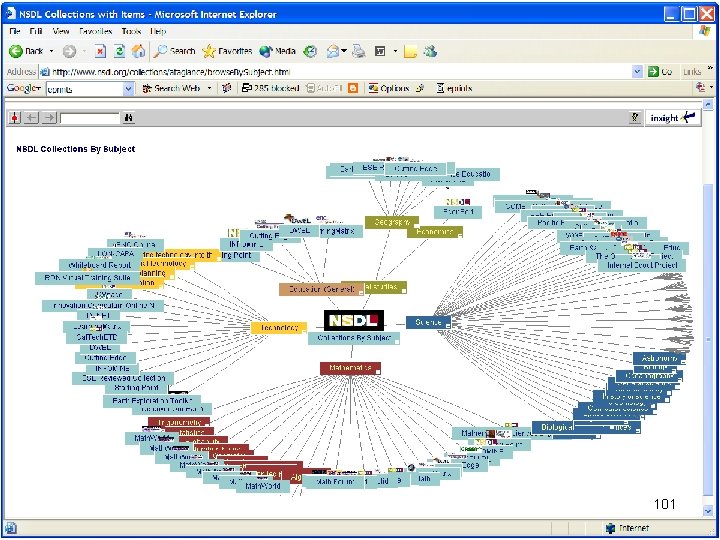The image size is (720, 540).
Task: Click the greyed AutoFill button
Action: 325,88
